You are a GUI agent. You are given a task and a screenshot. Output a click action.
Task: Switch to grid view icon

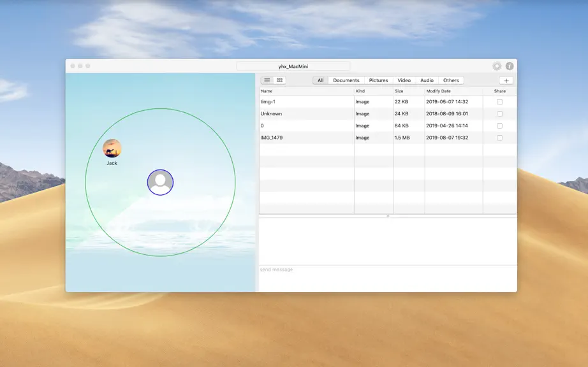[280, 80]
